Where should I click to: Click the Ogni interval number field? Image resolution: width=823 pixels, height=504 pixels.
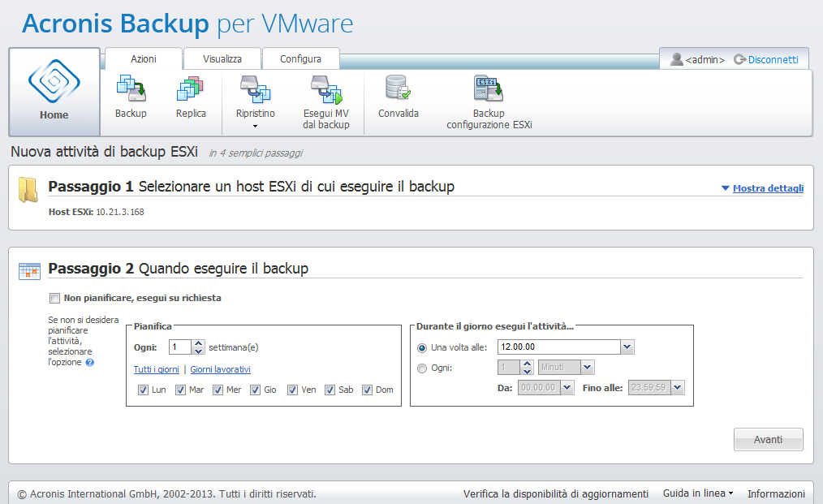pos(509,368)
